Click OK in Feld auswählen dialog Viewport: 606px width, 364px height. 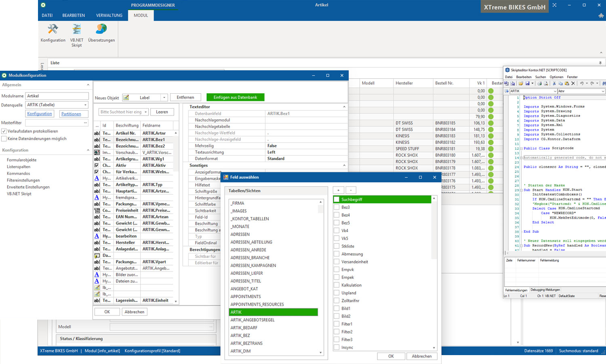pos(391,356)
